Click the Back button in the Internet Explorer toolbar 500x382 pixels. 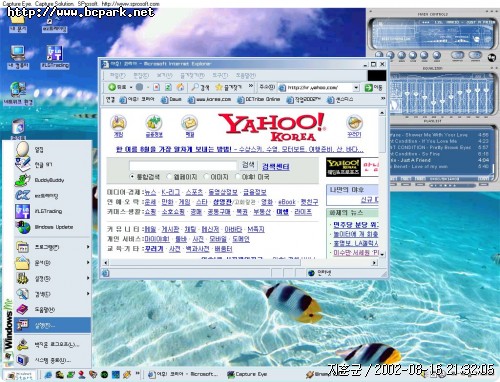tap(117, 87)
